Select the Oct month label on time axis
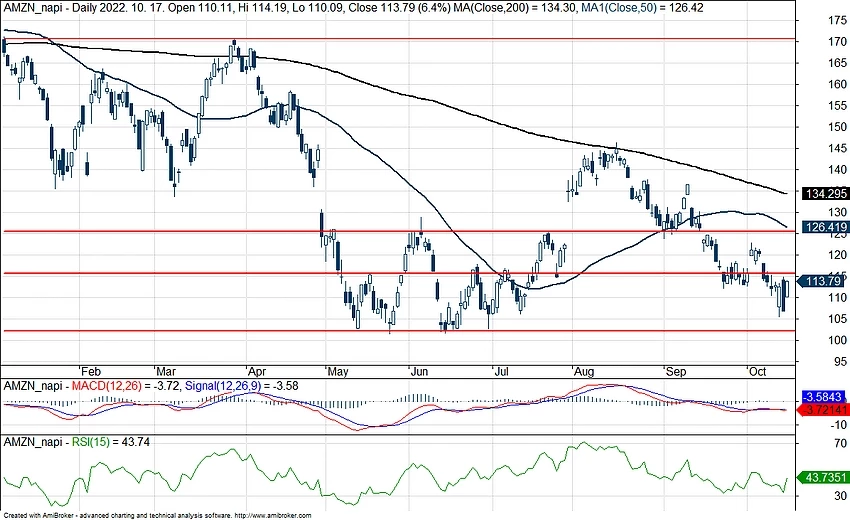850x520 pixels. pos(757,372)
